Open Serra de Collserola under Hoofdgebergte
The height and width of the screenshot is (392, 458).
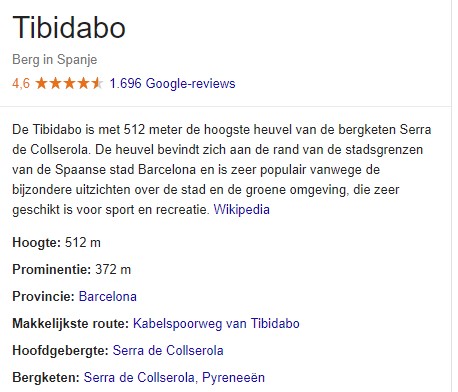(168, 350)
